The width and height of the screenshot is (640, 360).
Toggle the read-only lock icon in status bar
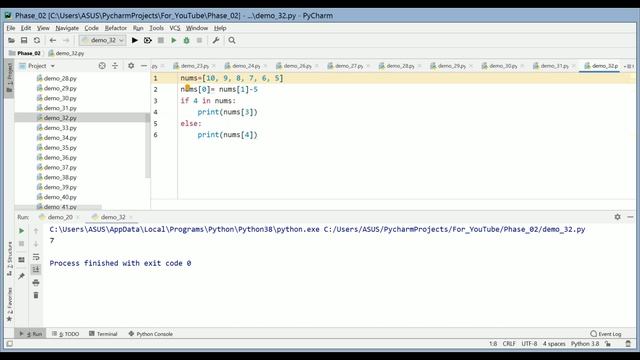(608, 344)
